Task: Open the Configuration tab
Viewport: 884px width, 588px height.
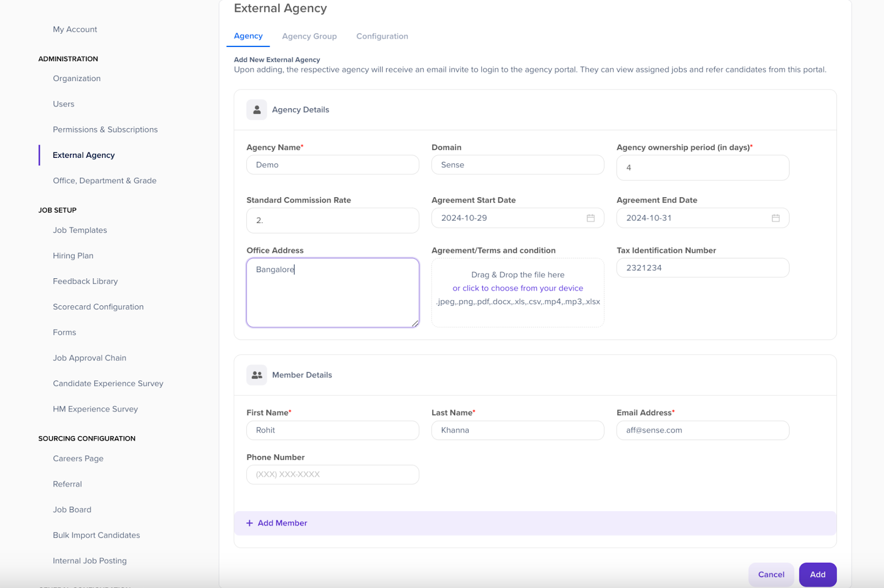Action: click(x=382, y=36)
